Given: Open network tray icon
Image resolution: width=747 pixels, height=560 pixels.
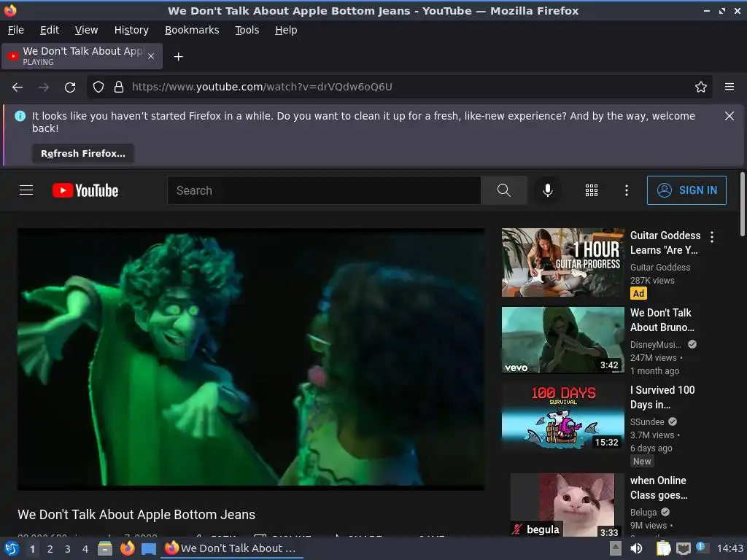Looking at the screenshot, I should (683, 548).
